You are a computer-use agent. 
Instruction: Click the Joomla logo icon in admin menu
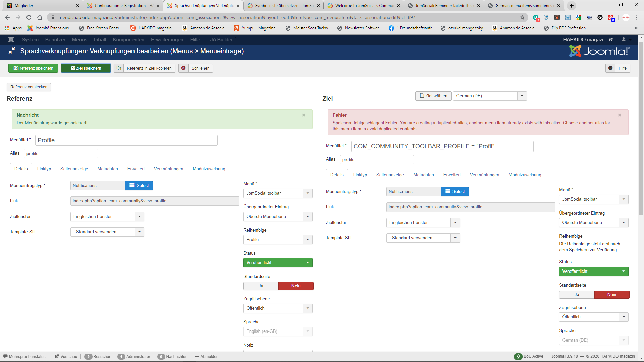click(x=11, y=40)
